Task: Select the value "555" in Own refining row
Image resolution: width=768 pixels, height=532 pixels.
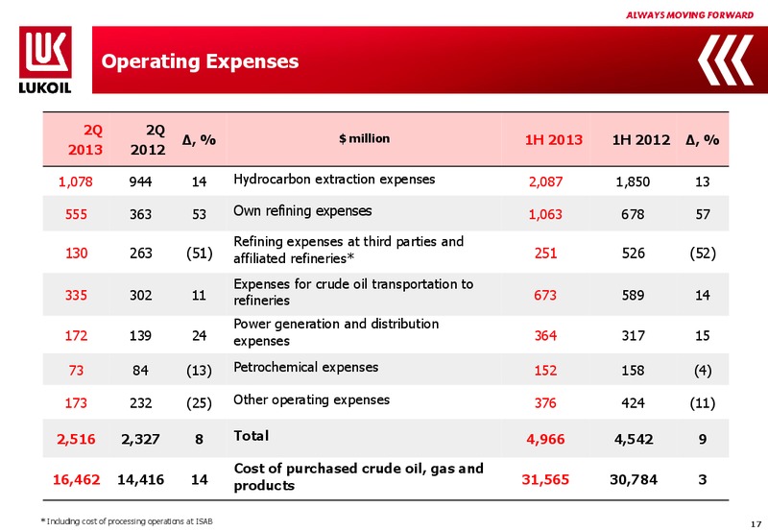Action: click(x=76, y=214)
